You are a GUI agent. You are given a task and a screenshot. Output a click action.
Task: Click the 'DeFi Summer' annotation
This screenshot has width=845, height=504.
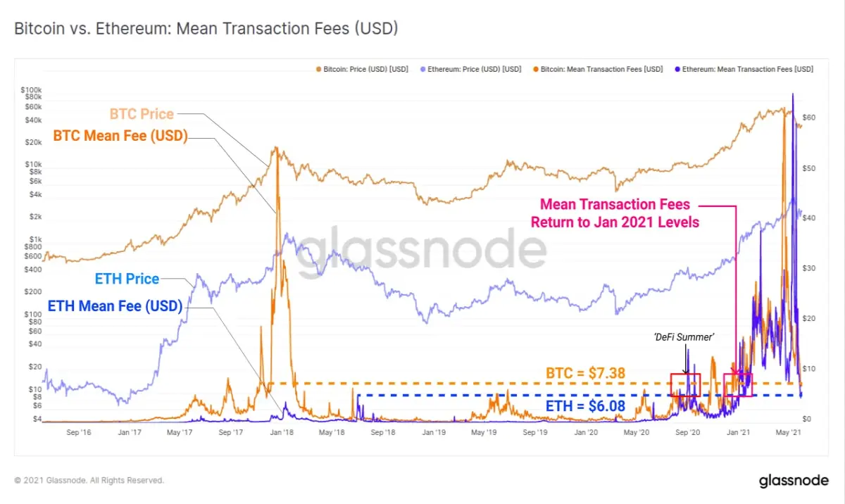coord(684,337)
